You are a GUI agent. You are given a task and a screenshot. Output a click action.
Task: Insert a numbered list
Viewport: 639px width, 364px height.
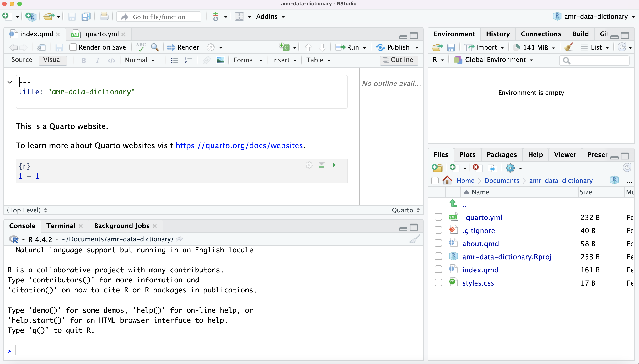point(188,60)
